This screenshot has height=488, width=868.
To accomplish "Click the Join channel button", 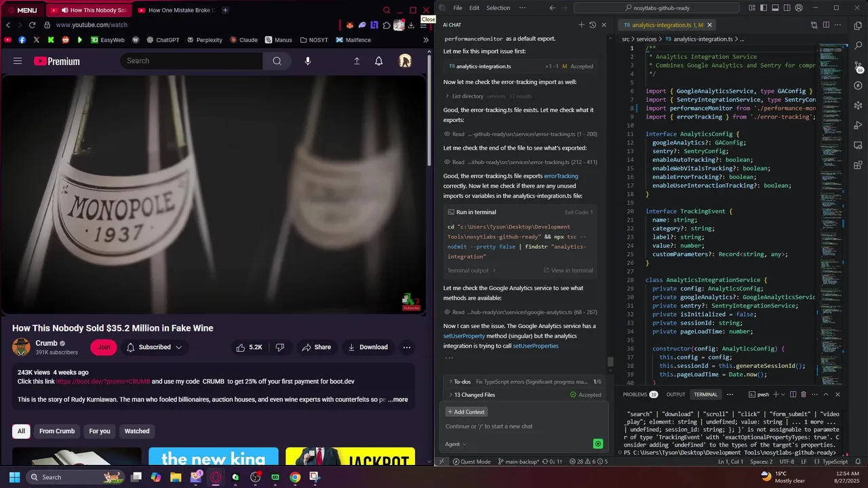I will pos(104,347).
